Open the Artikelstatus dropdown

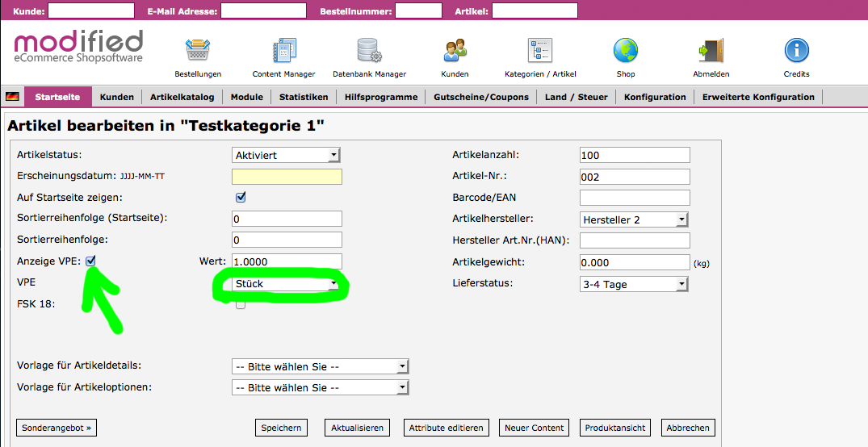286,155
